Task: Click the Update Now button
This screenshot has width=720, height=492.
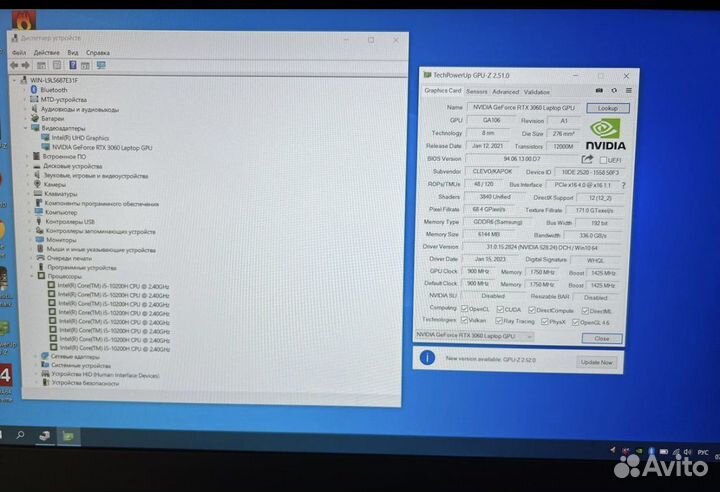Action: click(x=596, y=362)
